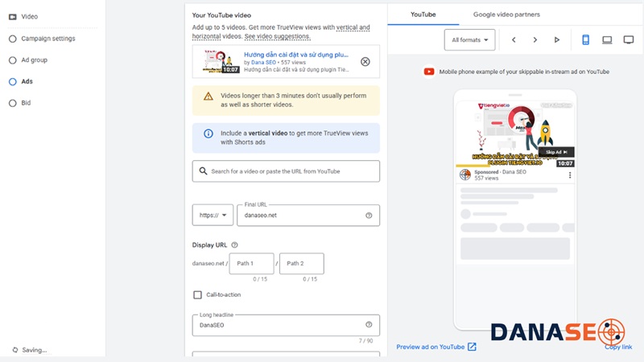Image resolution: width=644 pixels, height=362 pixels.
Task: Play the ad preview
Action: [x=556, y=39]
